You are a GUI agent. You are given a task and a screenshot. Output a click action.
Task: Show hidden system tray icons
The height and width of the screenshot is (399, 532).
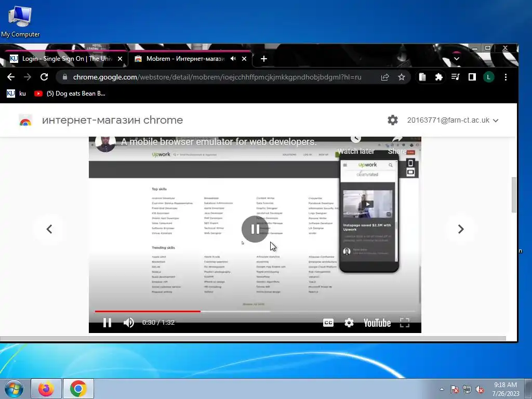[442, 389]
